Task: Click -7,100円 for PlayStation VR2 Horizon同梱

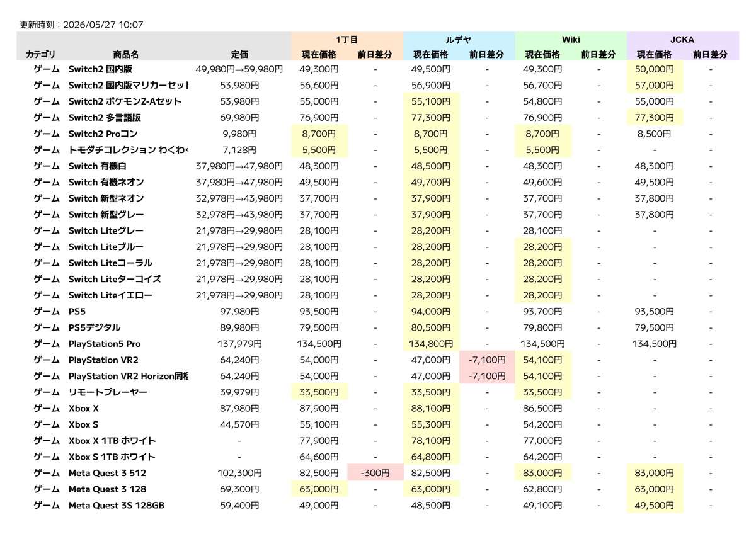Action: point(487,376)
